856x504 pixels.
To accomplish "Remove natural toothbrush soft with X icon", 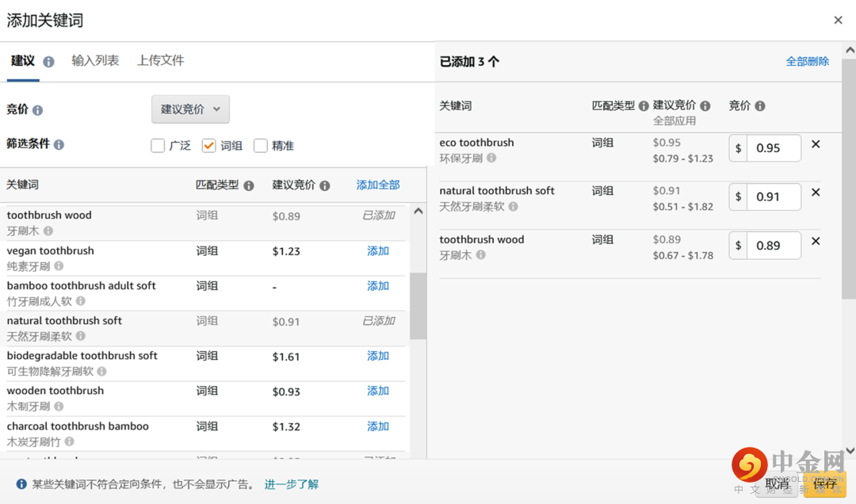I will point(816,193).
